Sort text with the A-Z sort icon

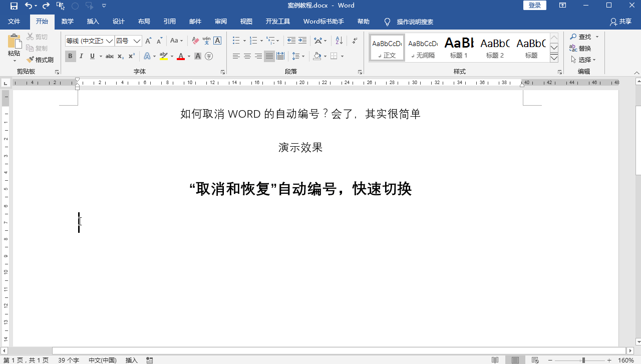coord(339,41)
